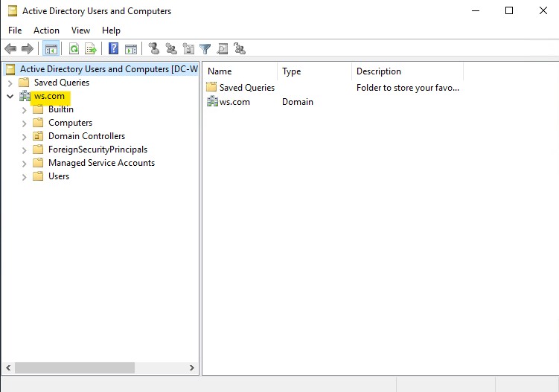Create a new user with toolbar icon
The image size is (559, 392).
(154, 48)
